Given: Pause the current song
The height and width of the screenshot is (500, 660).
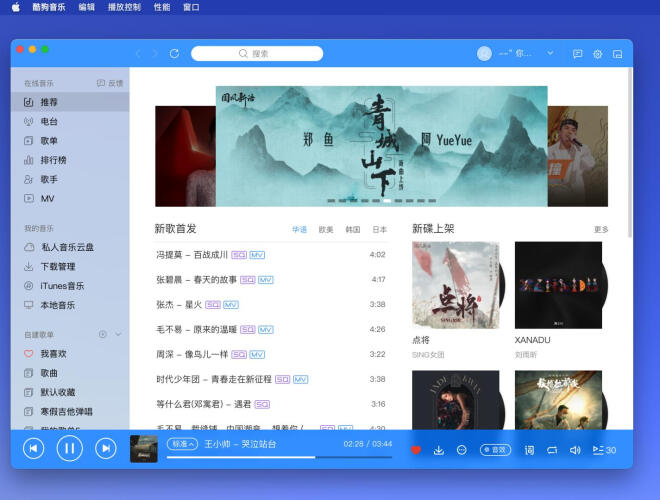Looking at the screenshot, I should point(69,449).
